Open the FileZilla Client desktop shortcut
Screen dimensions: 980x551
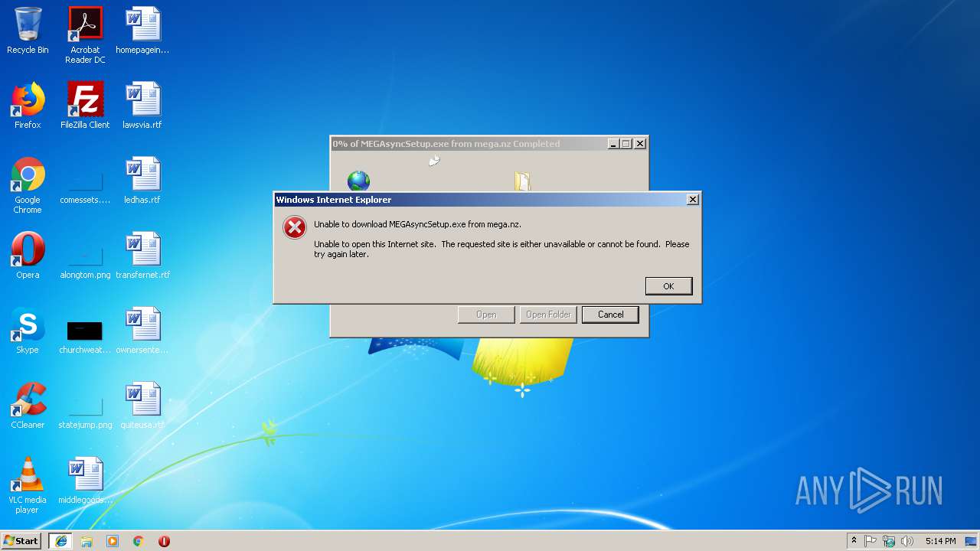(85, 106)
